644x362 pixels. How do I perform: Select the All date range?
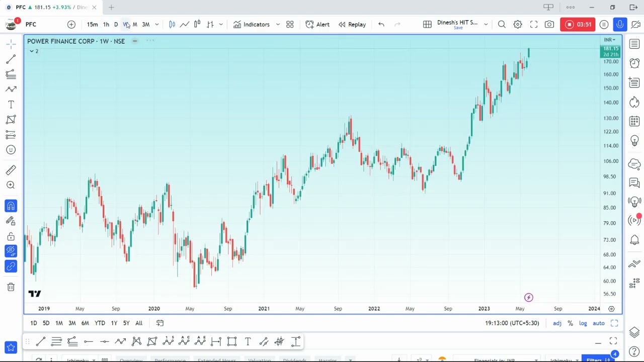[x=139, y=323]
